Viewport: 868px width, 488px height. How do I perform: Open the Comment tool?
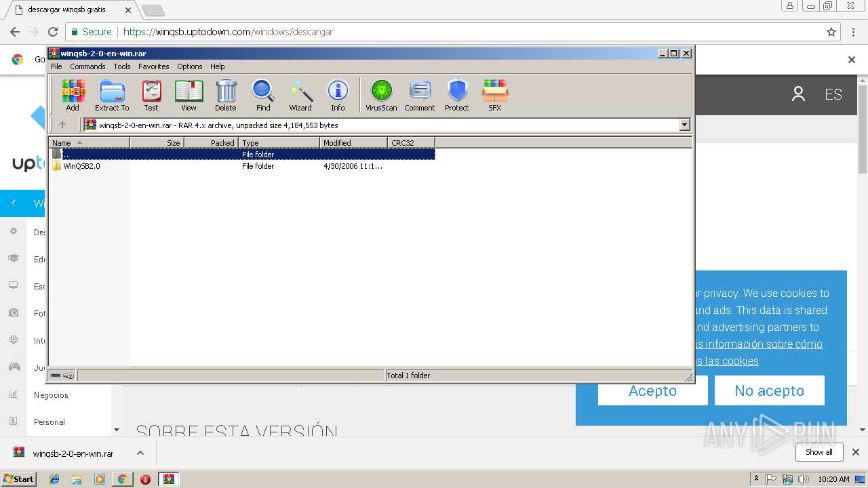[420, 95]
